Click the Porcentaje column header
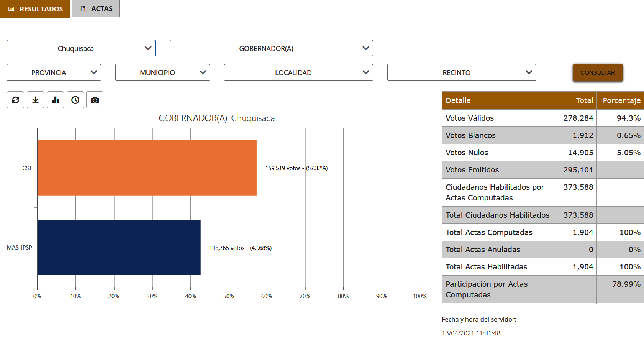The height and width of the screenshot is (340, 644). click(621, 100)
